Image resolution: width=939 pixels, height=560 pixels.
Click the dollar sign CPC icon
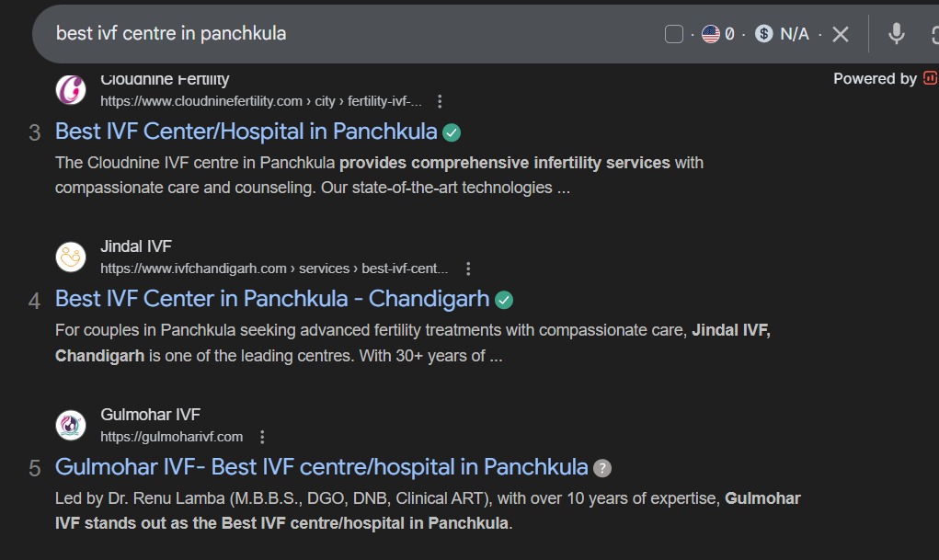[763, 34]
